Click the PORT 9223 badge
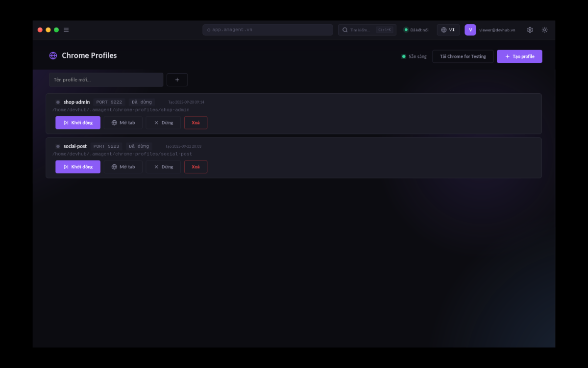 coord(106,146)
